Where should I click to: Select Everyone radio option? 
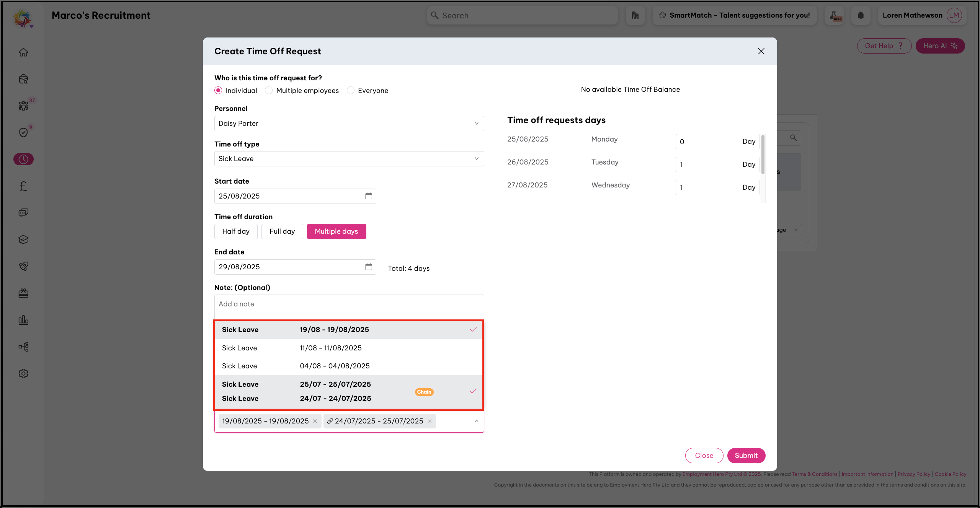point(351,91)
